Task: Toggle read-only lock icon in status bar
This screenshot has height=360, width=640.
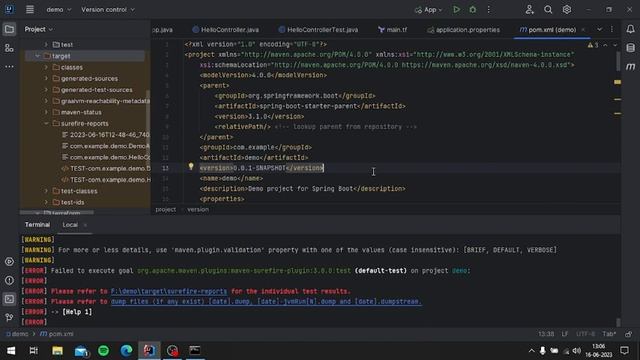Action: click(x=629, y=334)
